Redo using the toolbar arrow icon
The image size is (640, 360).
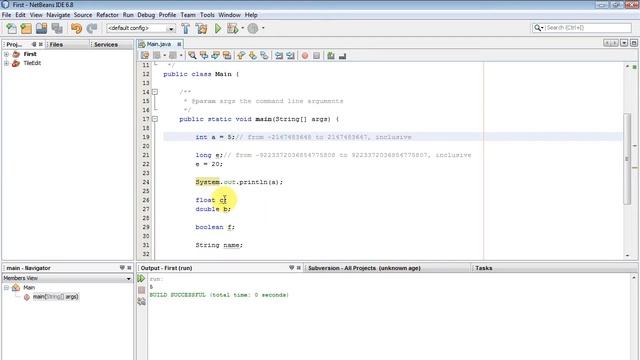(x=92, y=28)
